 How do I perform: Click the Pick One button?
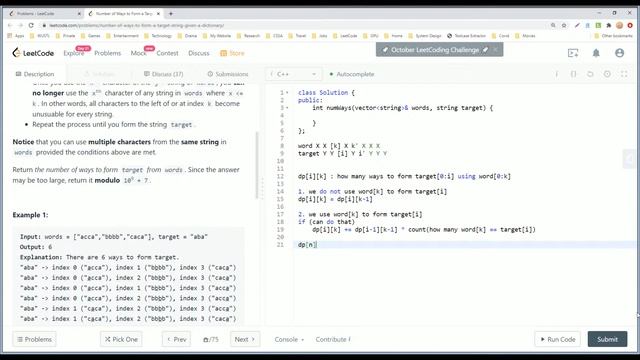(121, 339)
